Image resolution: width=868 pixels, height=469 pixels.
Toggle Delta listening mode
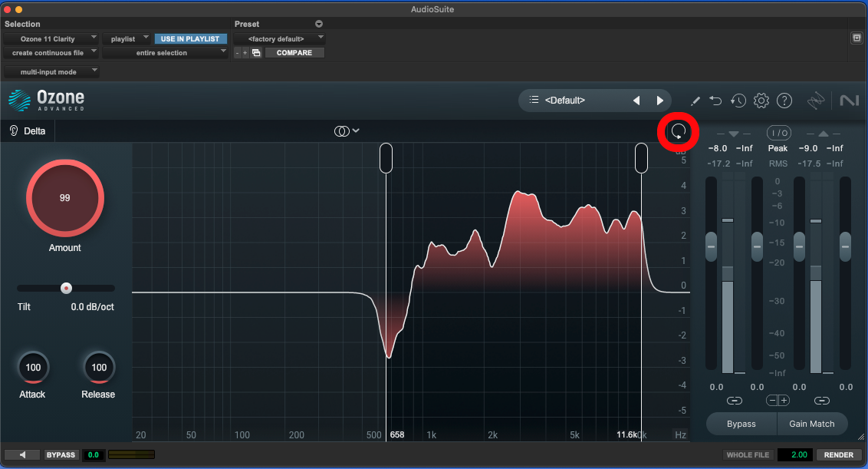click(x=28, y=130)
